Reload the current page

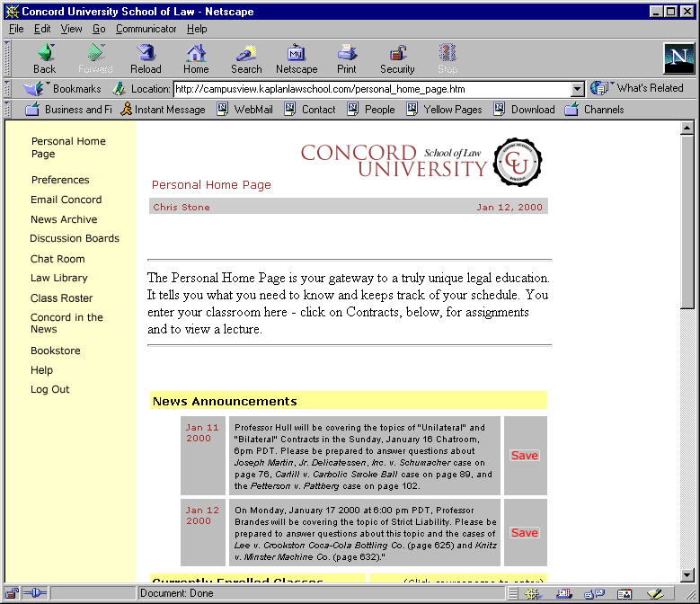(x=146, y=58)
